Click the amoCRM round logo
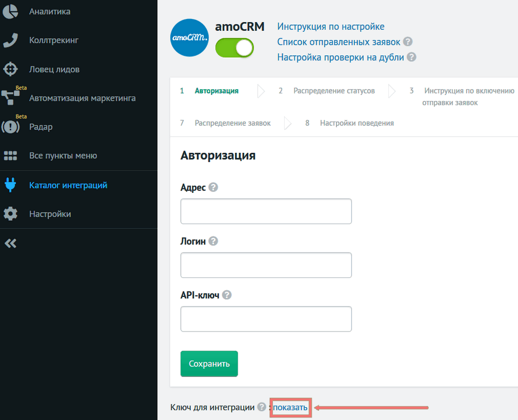 click(190, 38)
